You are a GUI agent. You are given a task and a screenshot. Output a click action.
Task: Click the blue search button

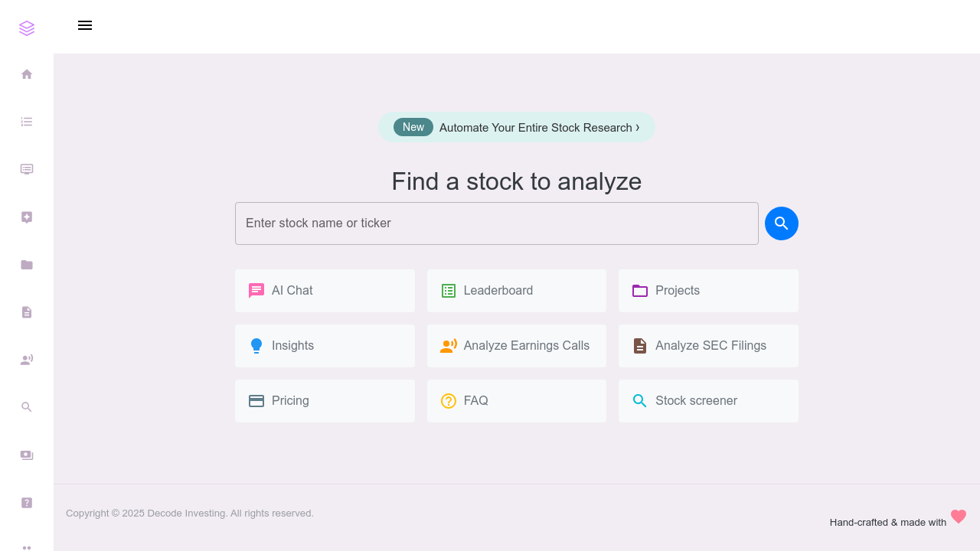(781, 223)
